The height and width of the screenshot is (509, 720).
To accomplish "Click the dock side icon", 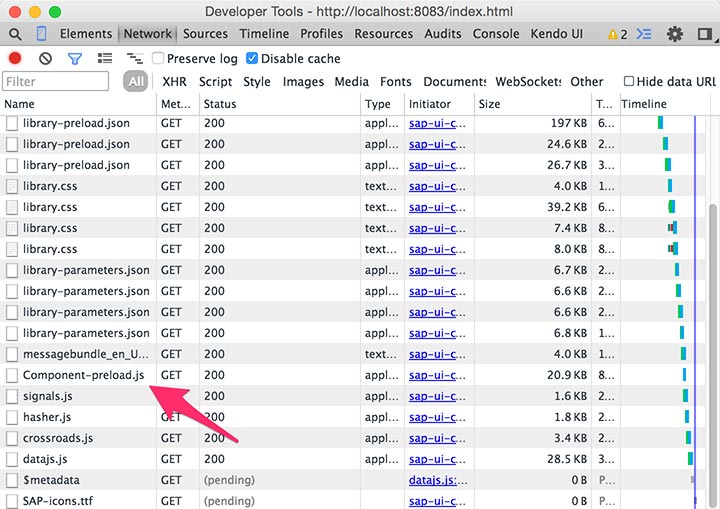I will (x=705, y=34).
